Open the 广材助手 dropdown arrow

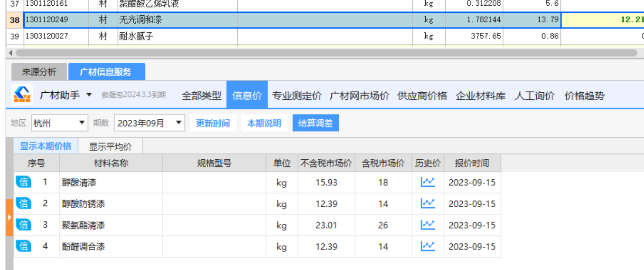click(89, 95)
